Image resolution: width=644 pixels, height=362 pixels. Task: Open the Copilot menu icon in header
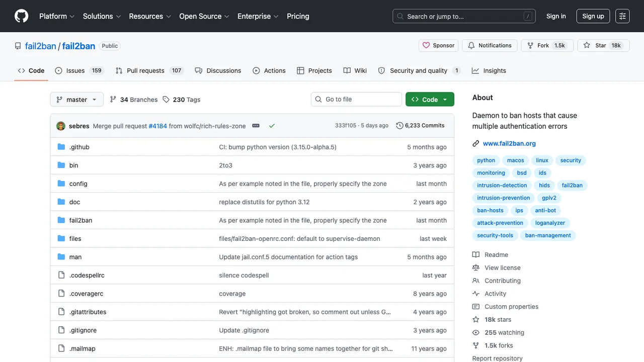[x=622, y=16]
